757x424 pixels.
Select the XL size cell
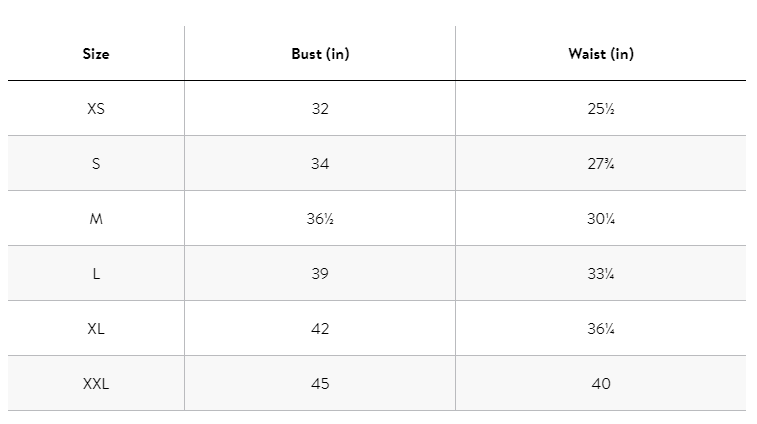pyautogui.click(x=96, y=329)
